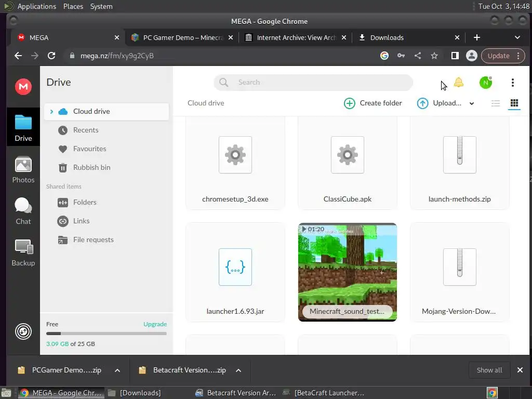This screenshot has height=399, width=532.
Task: Toggle the Chrome side panel
Action: [455, 56]
